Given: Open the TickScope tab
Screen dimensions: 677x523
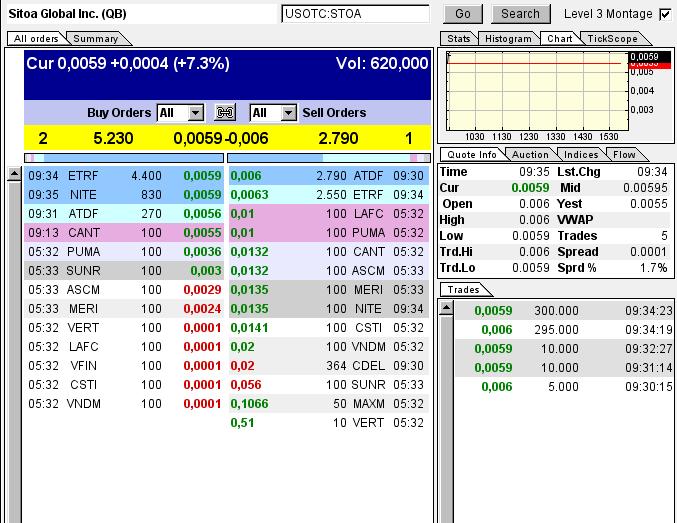Looking at the screenshot, I should pos(612,38).
